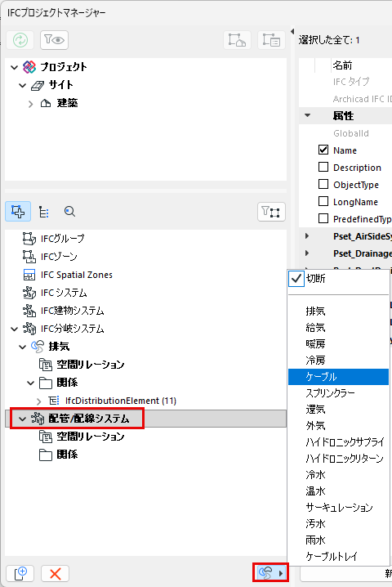The image size is (392, 587).
Task: Choose 冷水 from the popup menu
Action: pos(339,475)
